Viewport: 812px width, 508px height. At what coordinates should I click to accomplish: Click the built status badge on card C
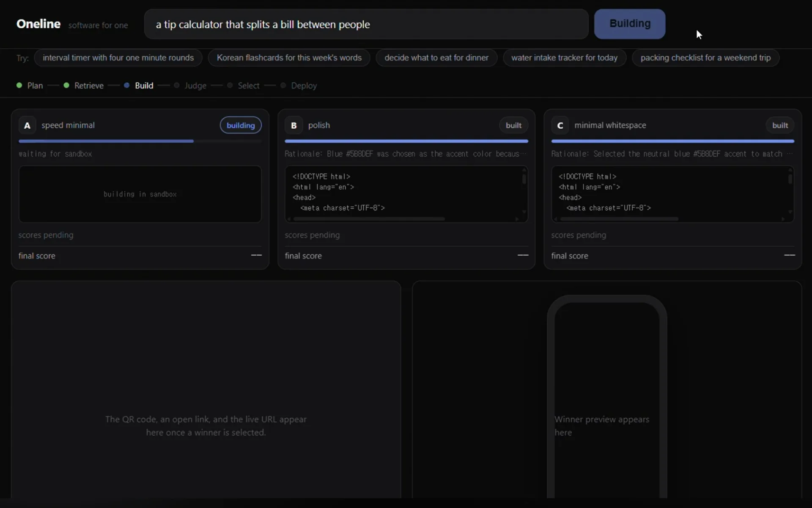pyautogui.click(x=780, y=125)
